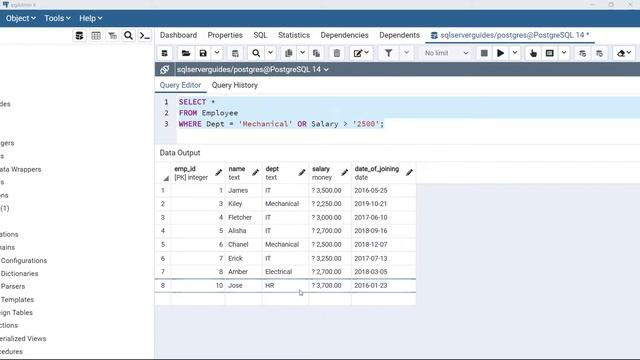Click the WHERE clause line in the editor
The width and height of the screenshot is (640, 360).
281,124
